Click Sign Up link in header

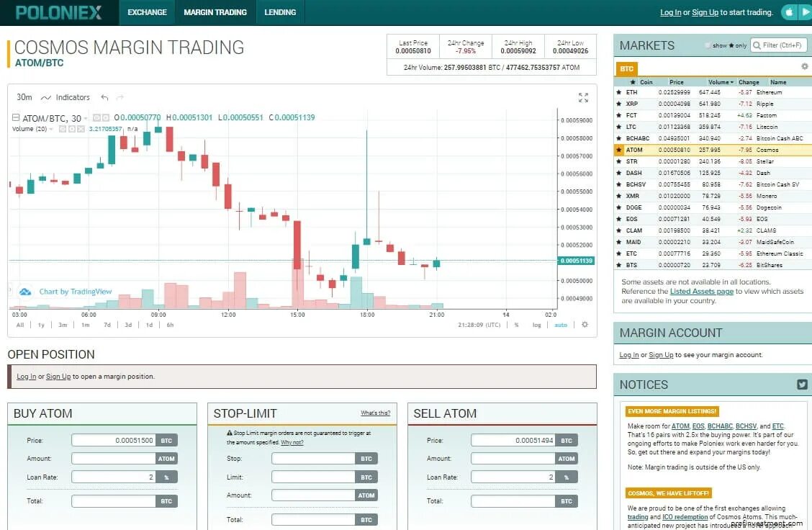[705, 12]
